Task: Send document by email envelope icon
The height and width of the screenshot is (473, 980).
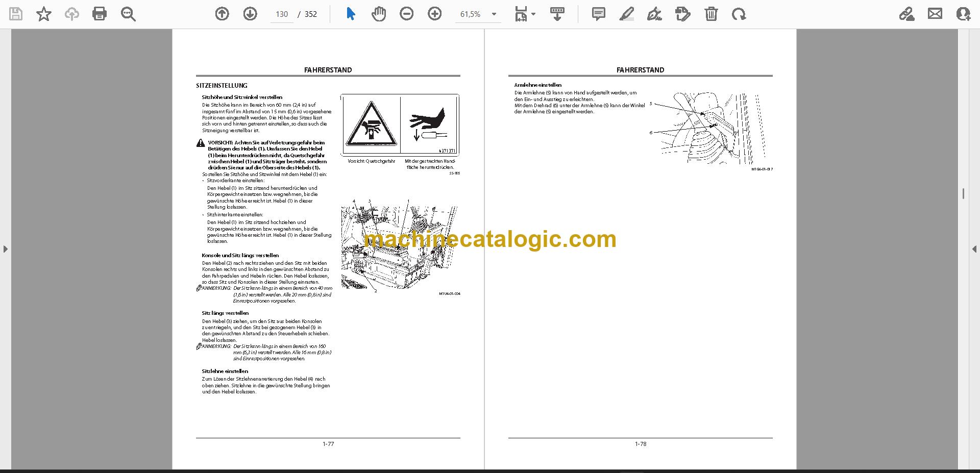Action: [x=935, y=14]
